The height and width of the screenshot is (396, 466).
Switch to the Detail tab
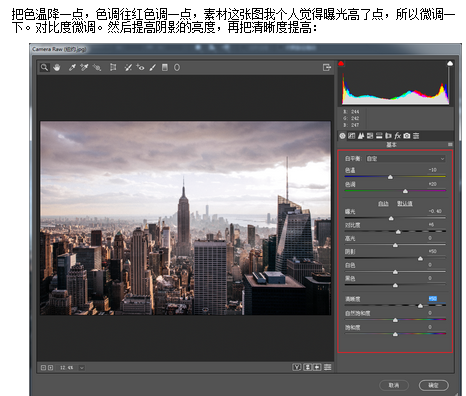361,136
